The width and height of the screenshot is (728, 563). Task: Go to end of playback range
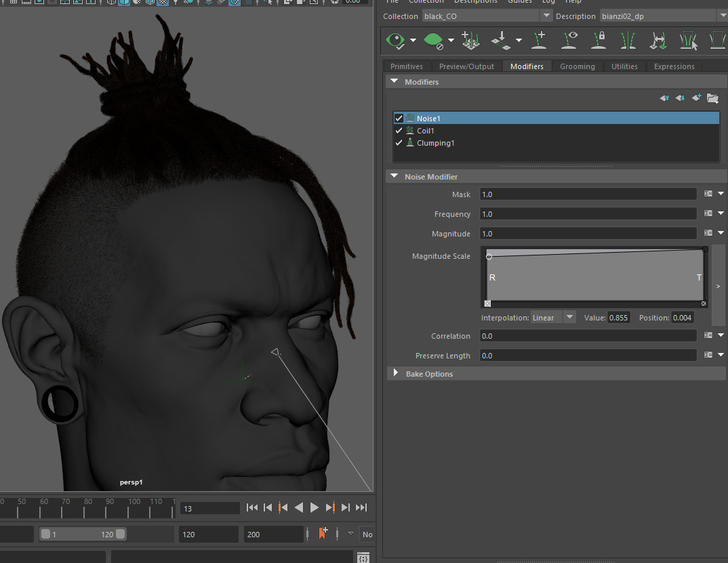361,507
